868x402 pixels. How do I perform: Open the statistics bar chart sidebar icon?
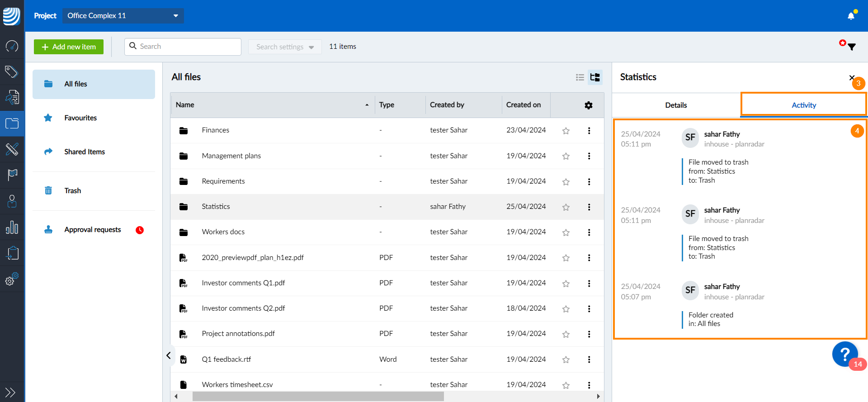pos(12,227)
